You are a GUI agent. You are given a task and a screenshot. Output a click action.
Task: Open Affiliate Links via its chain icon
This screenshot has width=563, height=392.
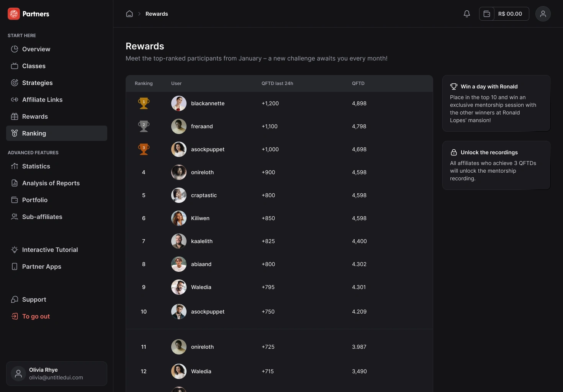[15, 100]
